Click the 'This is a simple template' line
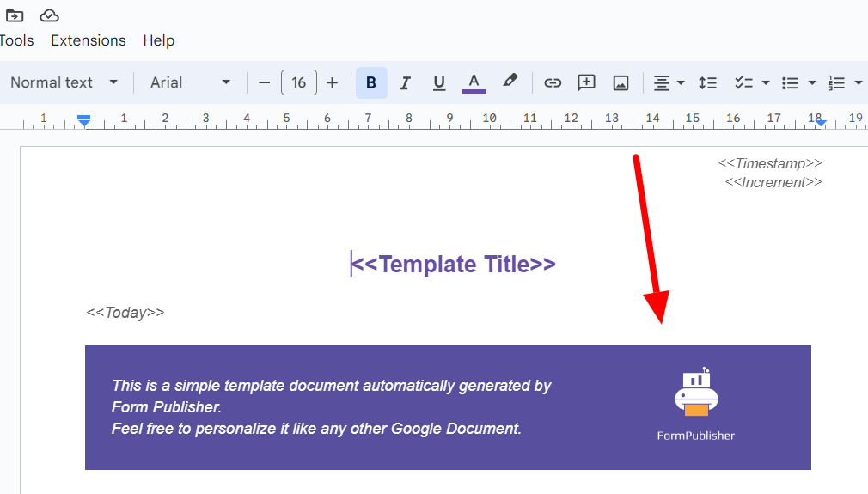 (x=332, y=386)
